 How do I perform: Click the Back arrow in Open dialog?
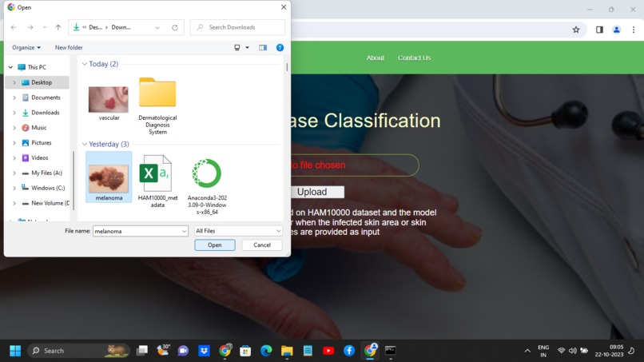coord(14,27)
